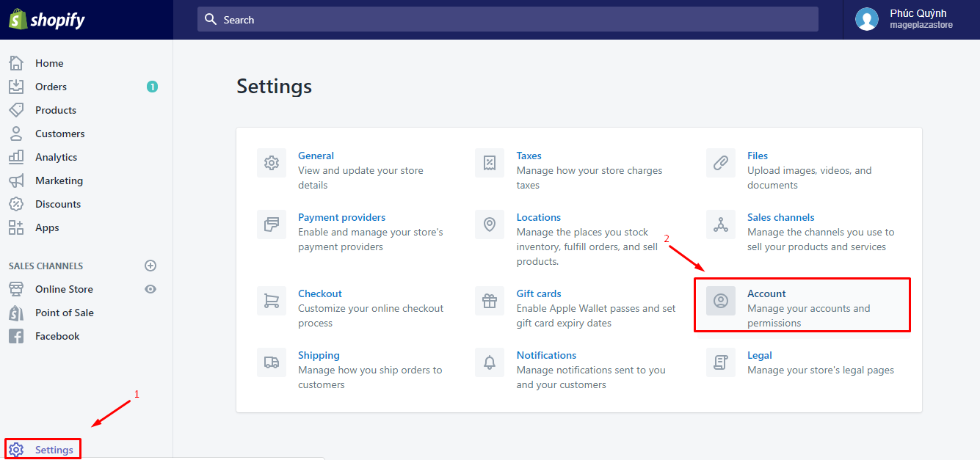980x460 pixels.
Task: Open the Account settings link
Action: [766, 293]
